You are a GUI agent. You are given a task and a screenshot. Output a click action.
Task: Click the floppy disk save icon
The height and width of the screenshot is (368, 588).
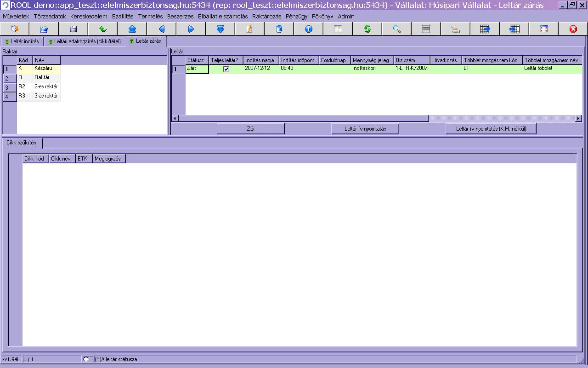(x=73, y=29)
